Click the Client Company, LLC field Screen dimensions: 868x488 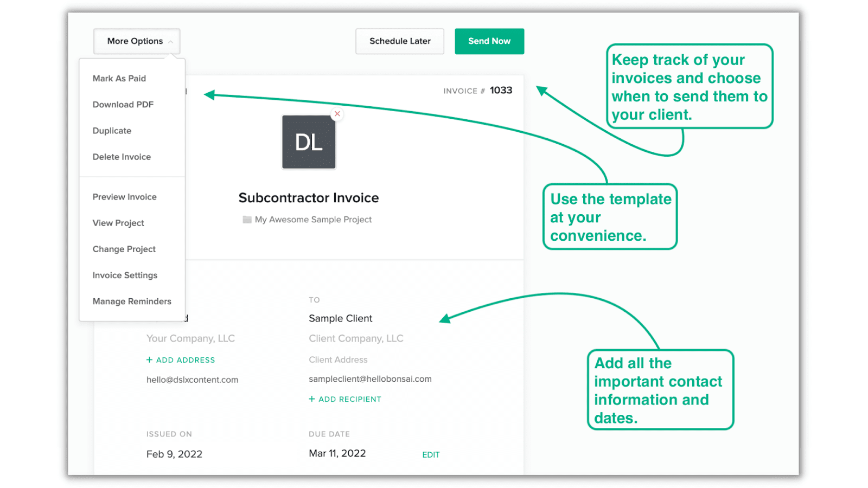pos(356,338)
